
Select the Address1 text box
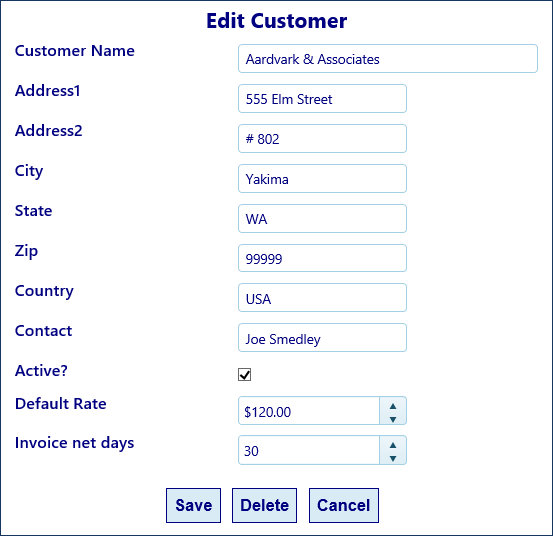click(322, 99)
